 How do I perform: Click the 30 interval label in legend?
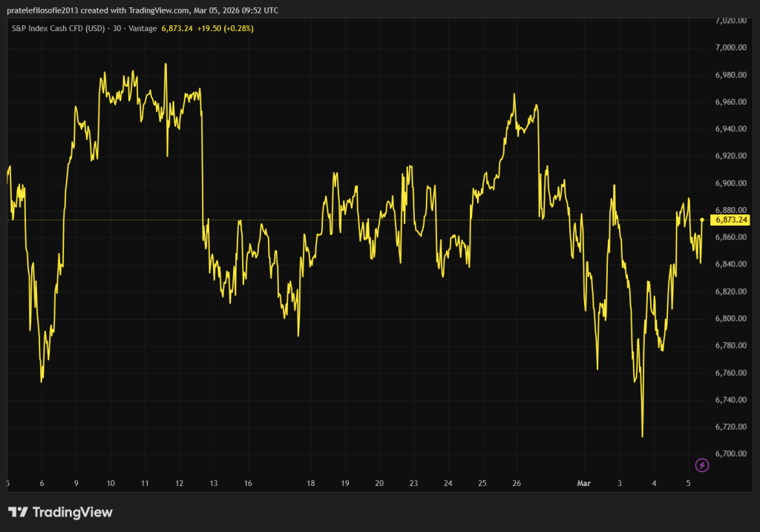click(117, 28)
